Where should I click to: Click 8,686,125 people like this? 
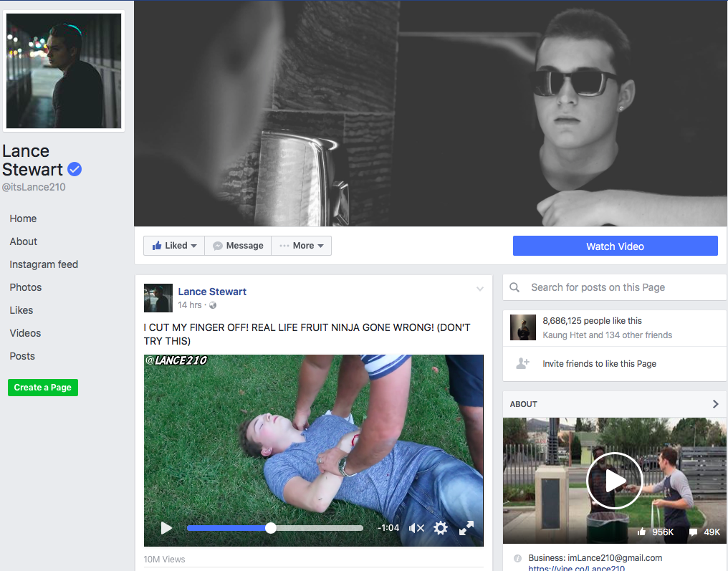click(x=592, y=321)
